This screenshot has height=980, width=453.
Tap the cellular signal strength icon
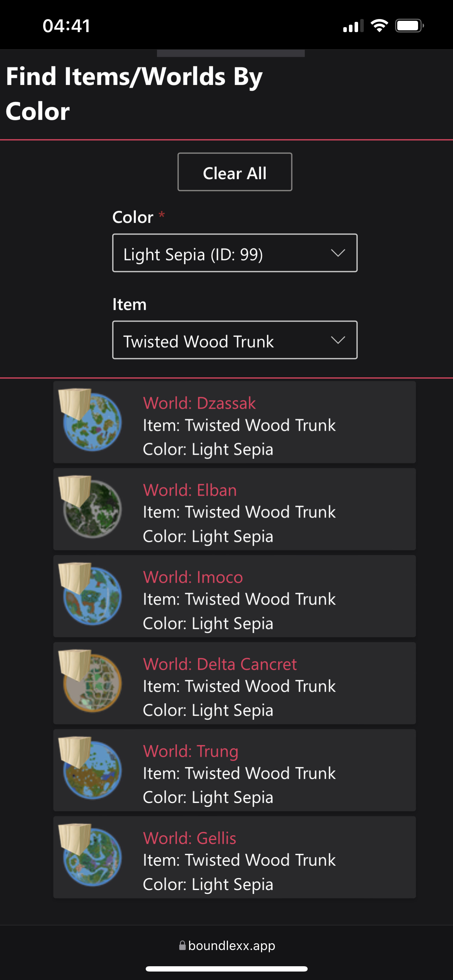[x=353, y=26]
